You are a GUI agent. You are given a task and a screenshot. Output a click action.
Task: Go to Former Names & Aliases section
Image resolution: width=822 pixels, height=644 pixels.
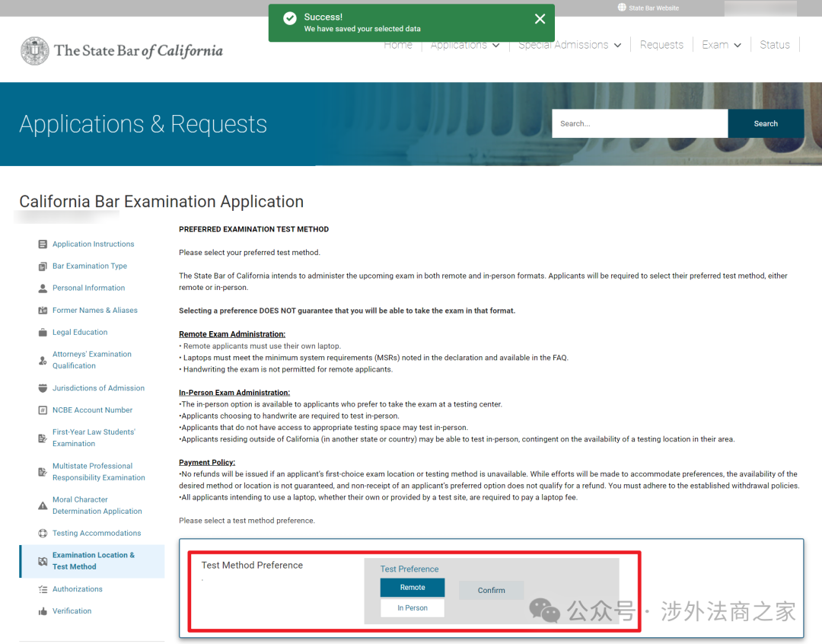tap(95, 311)
